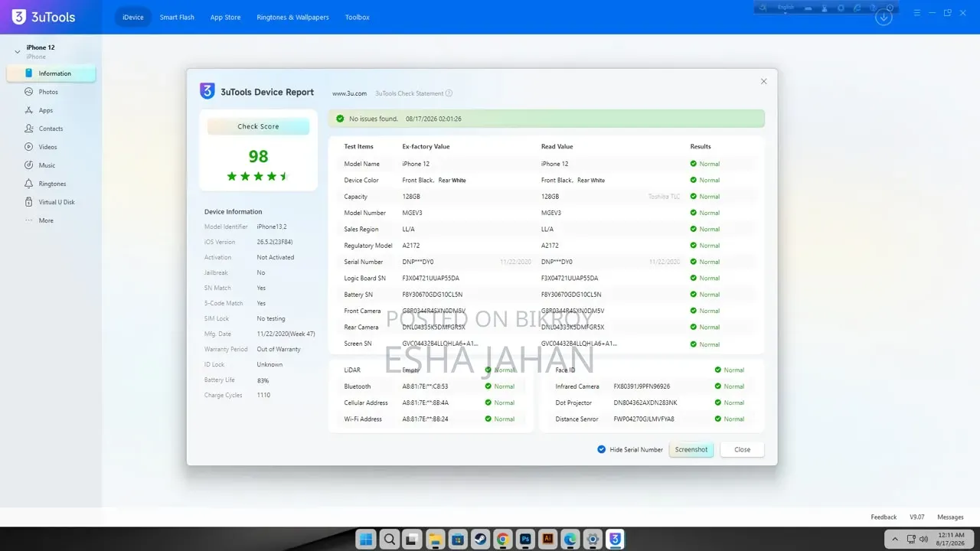Open Task View on the taskbar

[412, 539]
